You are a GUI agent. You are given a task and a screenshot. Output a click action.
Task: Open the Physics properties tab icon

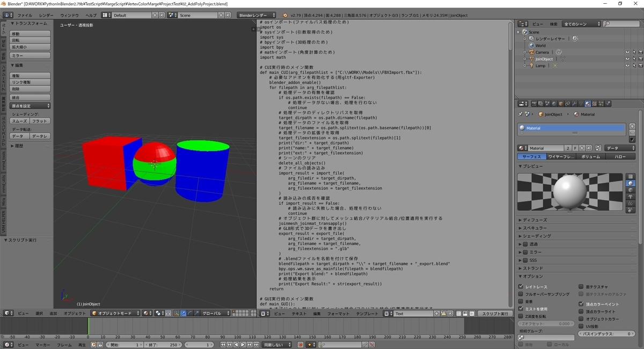[x=608, y=104]
